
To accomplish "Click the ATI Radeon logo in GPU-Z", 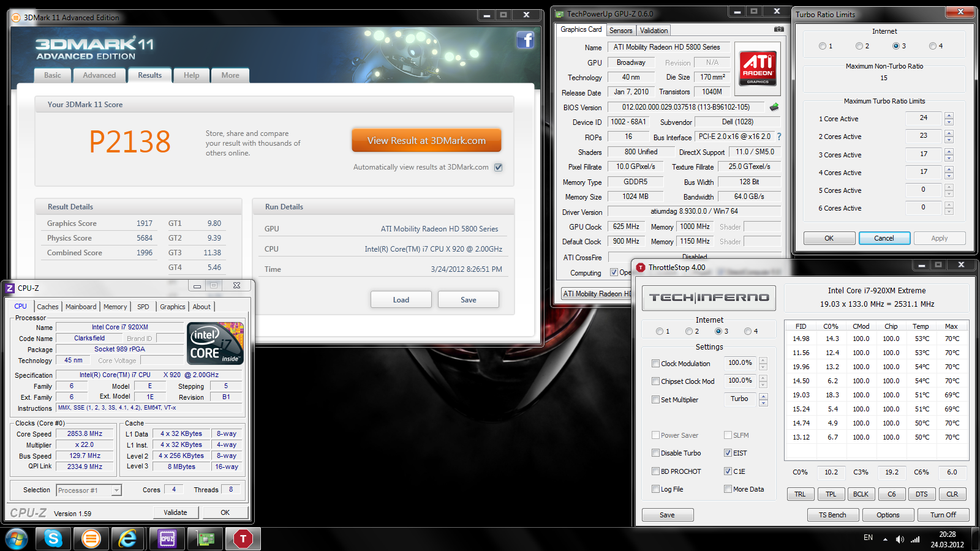I will [758, 68].
